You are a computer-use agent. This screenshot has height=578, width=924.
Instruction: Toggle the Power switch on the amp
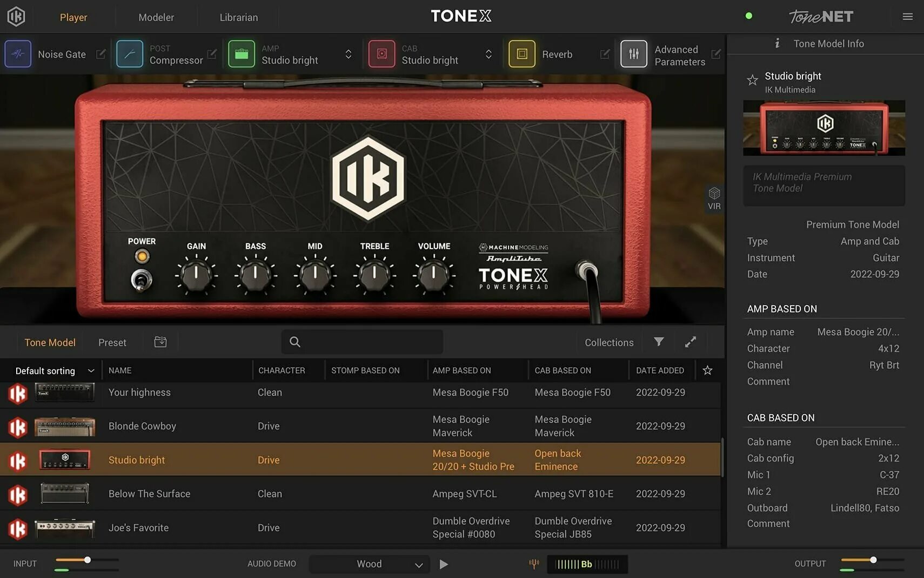[x=142, y=279]
